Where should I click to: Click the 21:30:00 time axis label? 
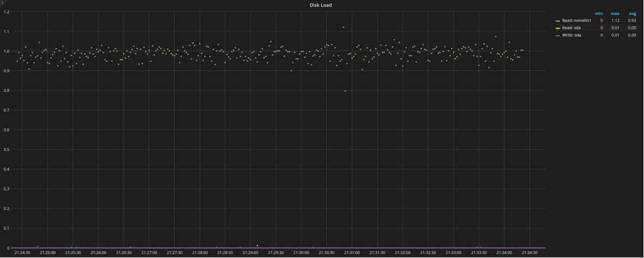pos(301,253)
